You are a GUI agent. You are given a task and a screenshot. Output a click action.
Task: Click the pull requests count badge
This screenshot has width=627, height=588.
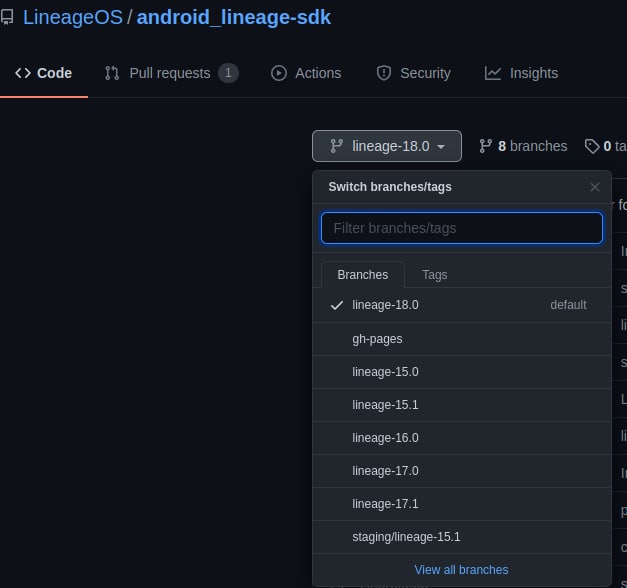[x=228, y=73]
